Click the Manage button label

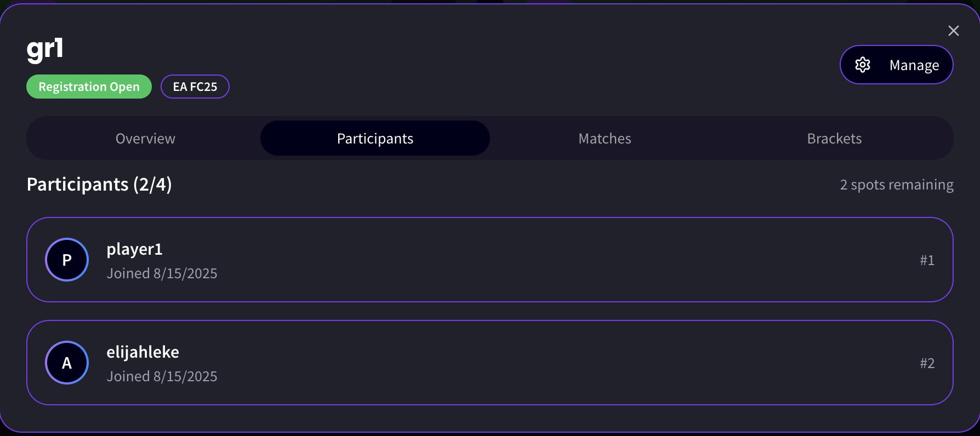click(914, 65)
